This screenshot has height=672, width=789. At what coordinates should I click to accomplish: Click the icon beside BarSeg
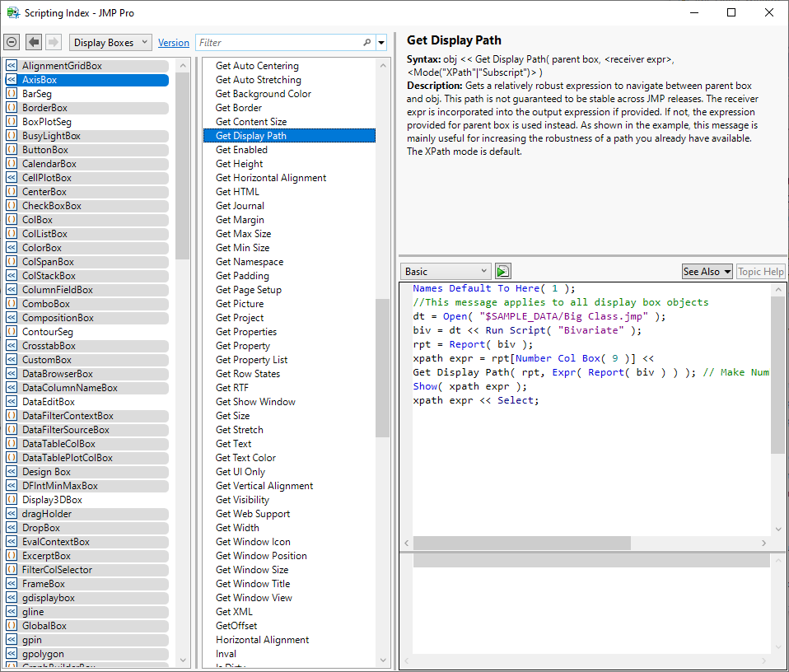pyautogui.click(x=12, y=94)
